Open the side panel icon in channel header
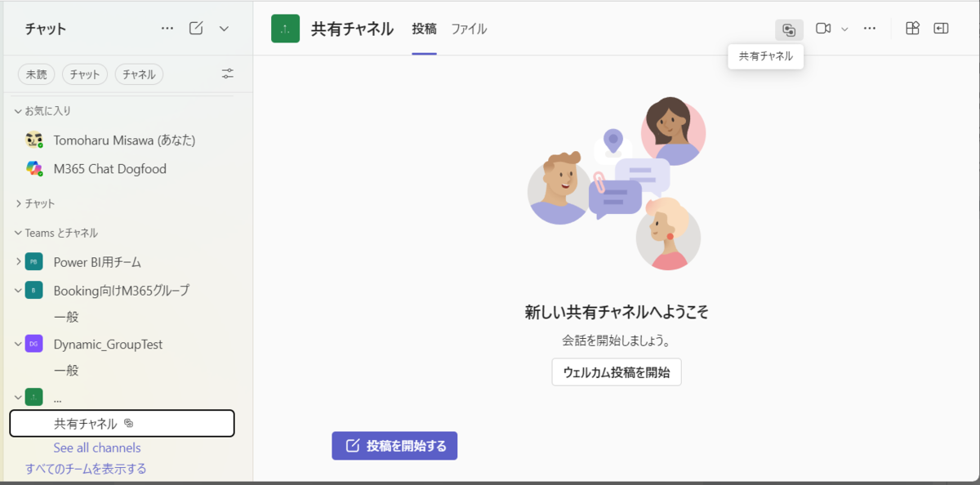This screenshot has width=980, height=485. pyautogui.click(x=941, y=29)
